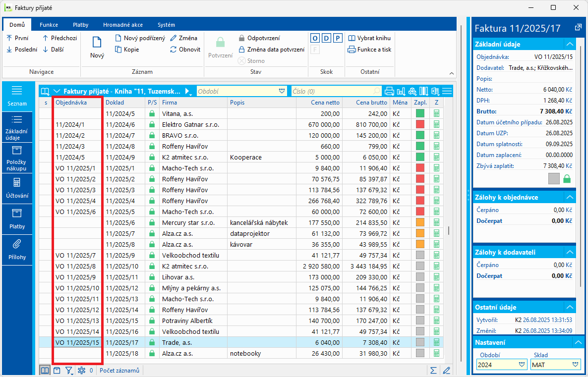Open the Období filter dropdown in list toolbar
Image resolution: width=588 pixels, height=377 pixels.
282,91
